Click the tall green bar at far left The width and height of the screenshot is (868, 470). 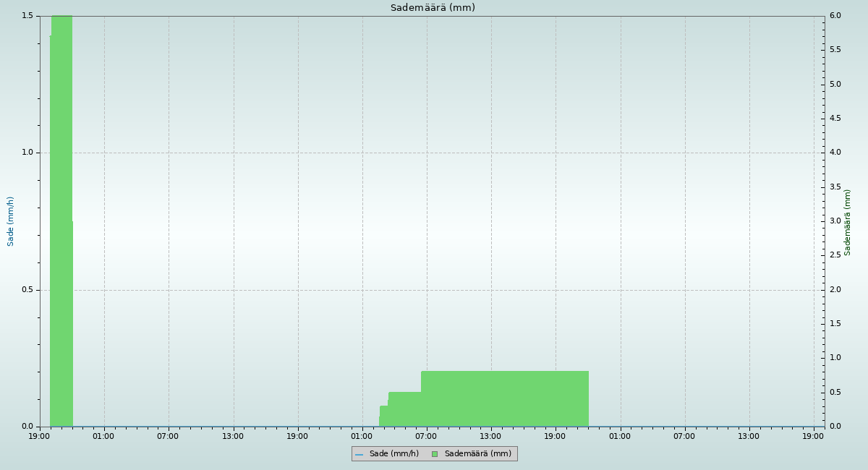(61, 217)
